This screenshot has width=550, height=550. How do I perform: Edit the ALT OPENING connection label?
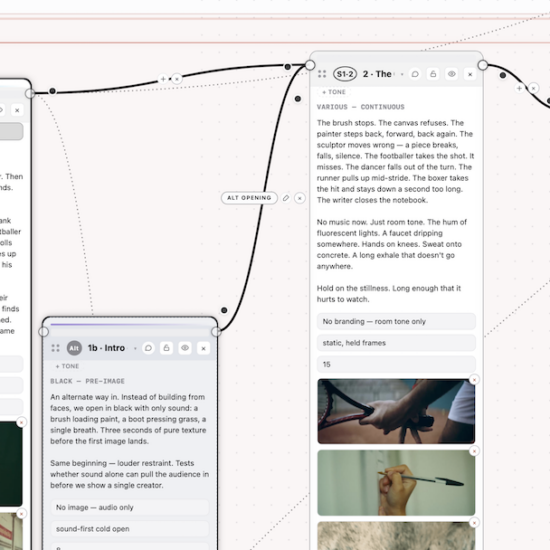click(x=286, y=198)
